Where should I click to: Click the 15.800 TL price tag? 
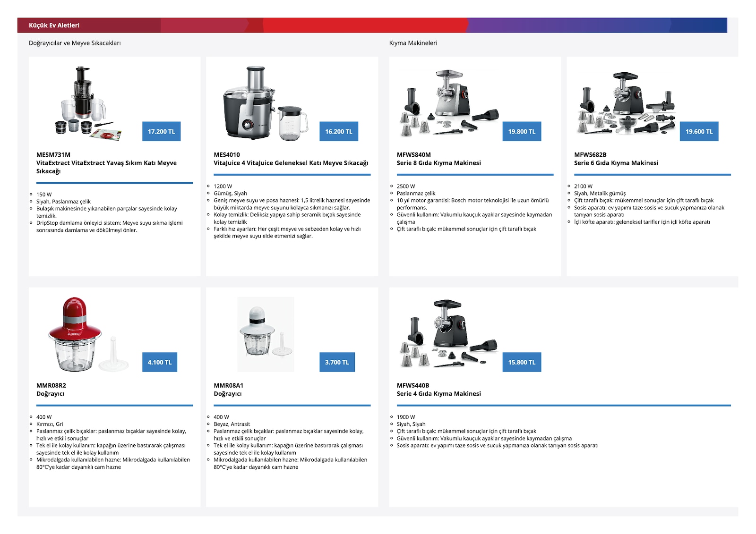pyautogui.click(x=522, y=362)
